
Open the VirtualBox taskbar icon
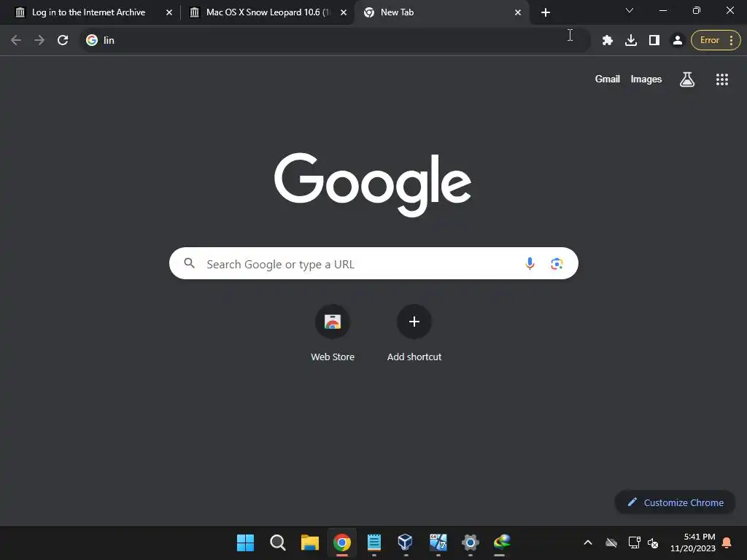[x=406, y=542]
